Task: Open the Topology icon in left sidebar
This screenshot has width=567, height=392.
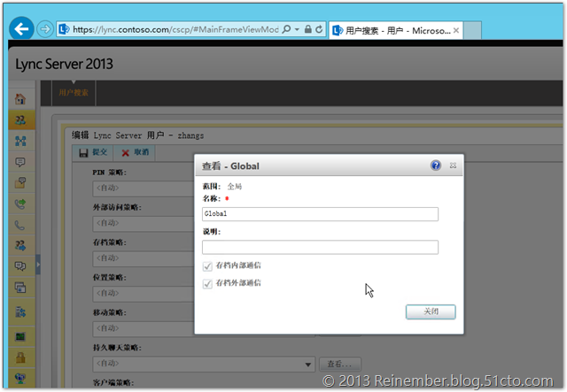Action: [x=19, y=141]
